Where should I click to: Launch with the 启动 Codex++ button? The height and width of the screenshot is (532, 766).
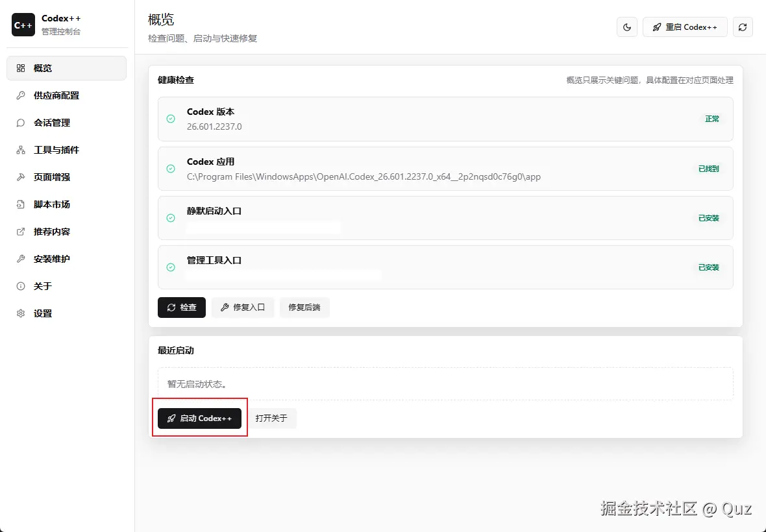tap(199, 418)
